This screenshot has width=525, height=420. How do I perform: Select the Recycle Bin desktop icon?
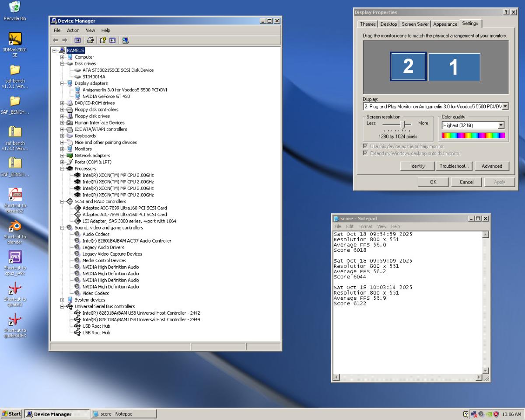[15, 7]
